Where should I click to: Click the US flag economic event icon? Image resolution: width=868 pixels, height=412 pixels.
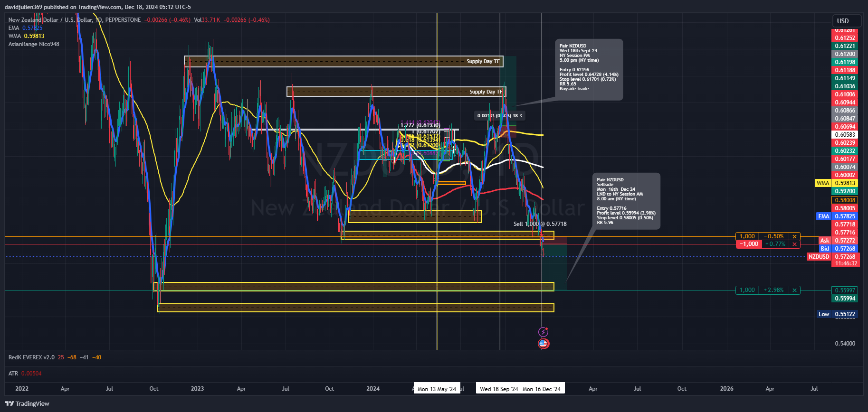click(544, 344)
